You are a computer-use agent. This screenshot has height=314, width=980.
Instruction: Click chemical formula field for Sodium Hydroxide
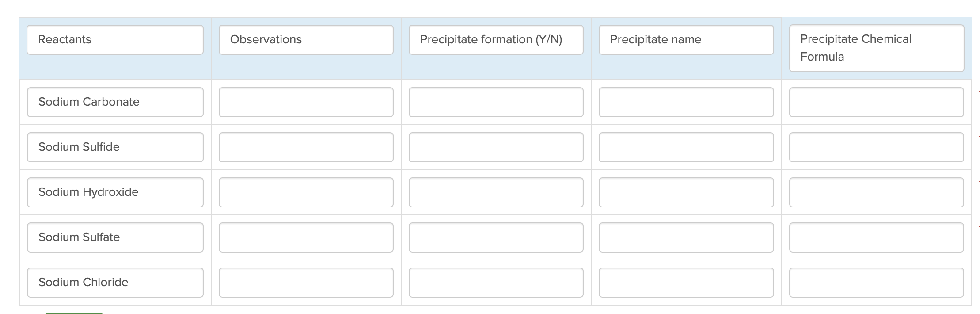(x=876, y=192)
